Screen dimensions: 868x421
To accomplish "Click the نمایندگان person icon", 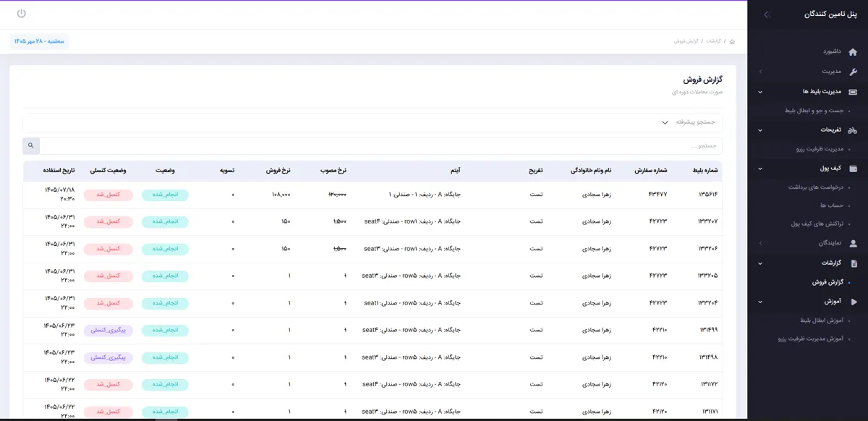I will pos(853,244).
